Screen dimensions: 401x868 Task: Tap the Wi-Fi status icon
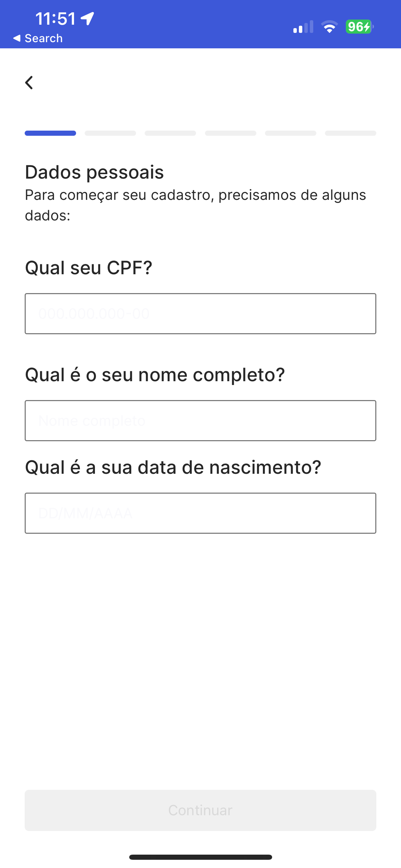329,27
